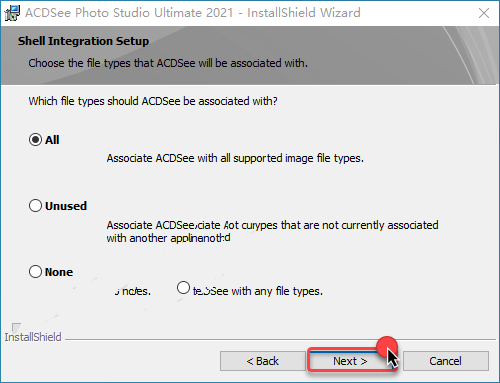Click the InstallShield brand label
This screenshot has height=383, width=500.
click(33, 337)
